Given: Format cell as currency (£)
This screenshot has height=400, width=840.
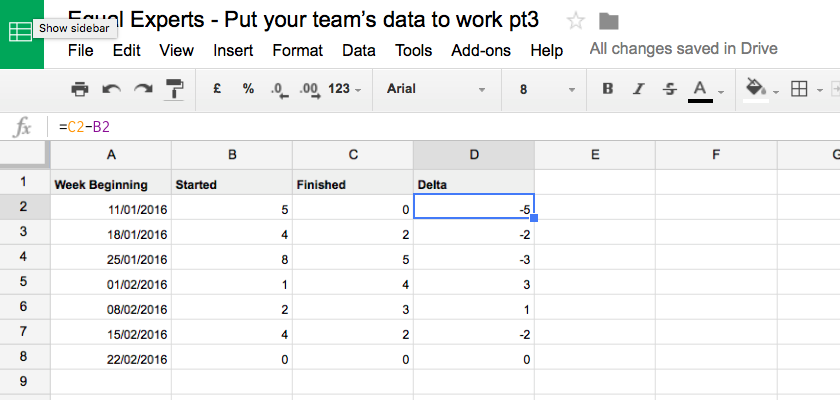Looking at the screenshot, I should (x=217, y=89).
